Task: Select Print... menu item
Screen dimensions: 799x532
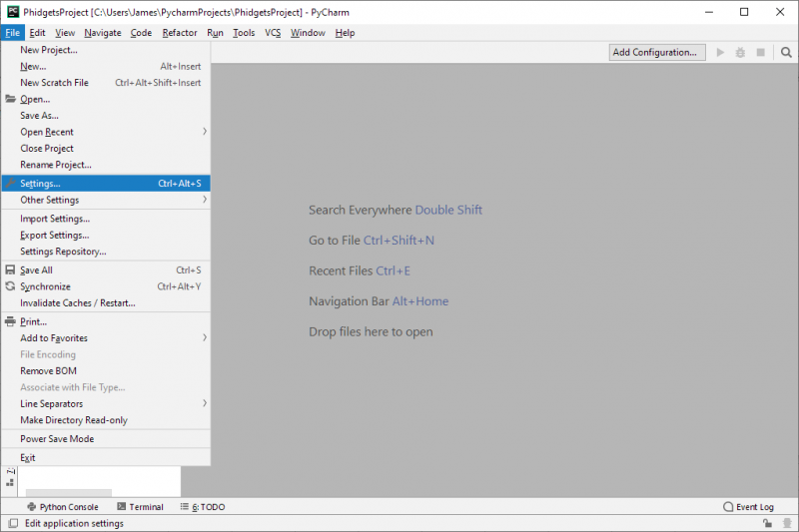Action: click(106, 321)
